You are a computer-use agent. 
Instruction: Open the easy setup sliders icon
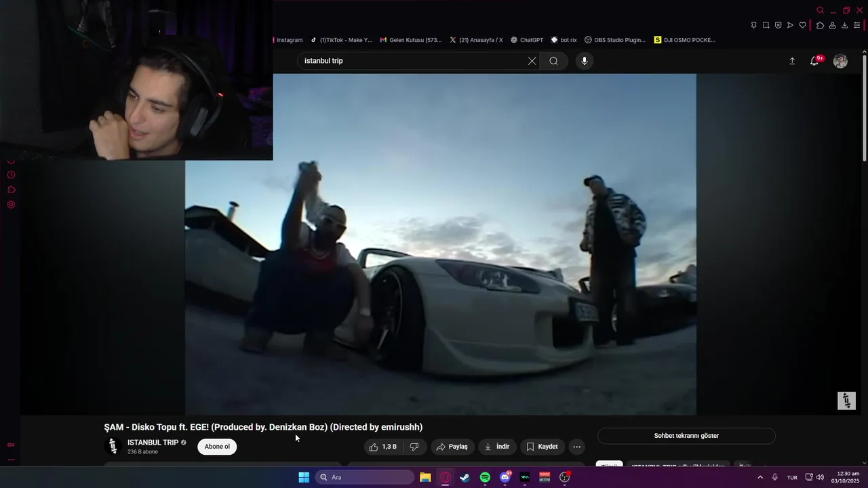pyautogui.click(x=857, y=25)
